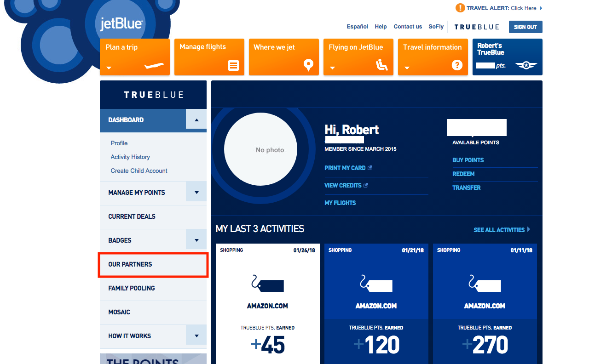Click the arrow next to See All Activities
The height and width of the screenshot is (364, 612).
[529, 229]
